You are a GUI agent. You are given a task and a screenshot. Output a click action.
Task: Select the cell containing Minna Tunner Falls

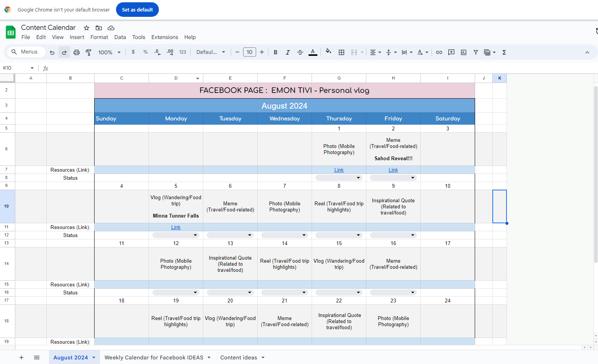point(176,206)
